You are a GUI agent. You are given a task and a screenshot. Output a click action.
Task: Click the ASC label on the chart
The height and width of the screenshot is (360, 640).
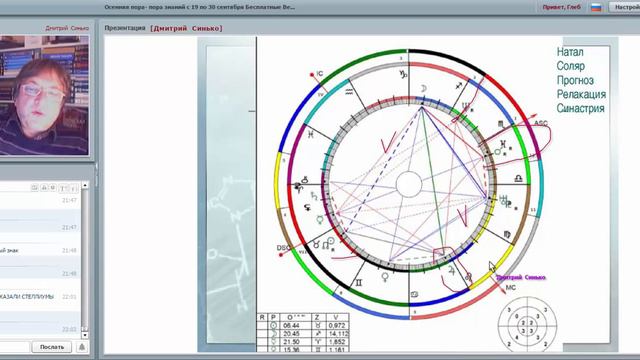point(541,123)
